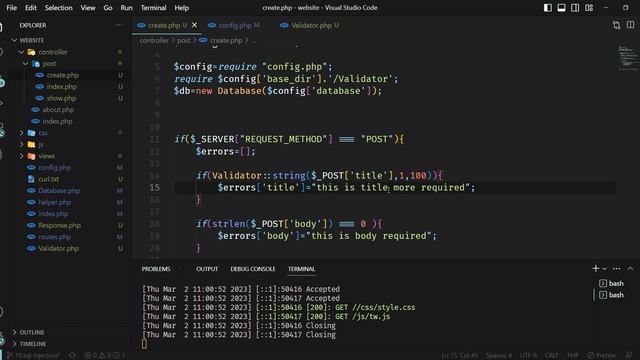
Task: Switch to the DEBUG CONSOLE panel tab
Action: (253, 269)
